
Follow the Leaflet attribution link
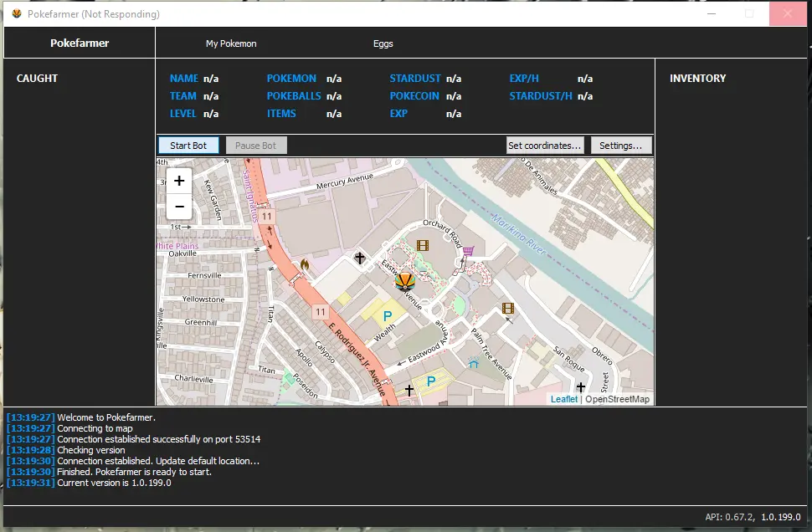[563, 399]
